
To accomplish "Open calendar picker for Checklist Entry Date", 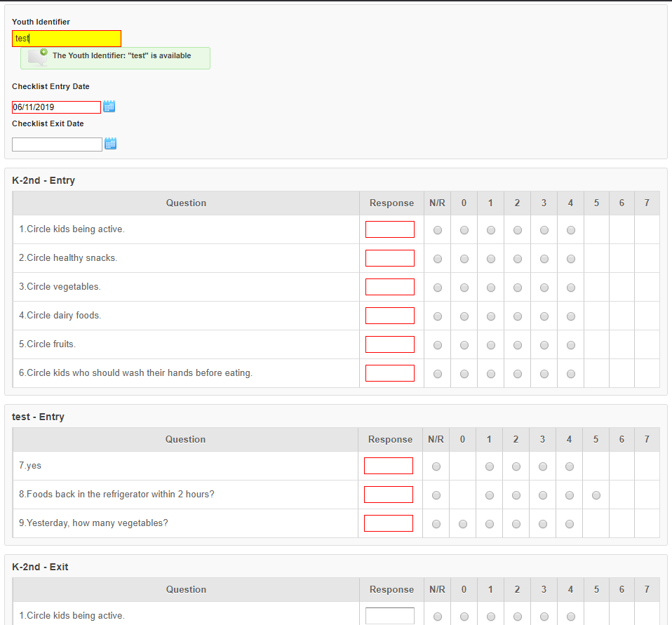I will click(109, 107).
